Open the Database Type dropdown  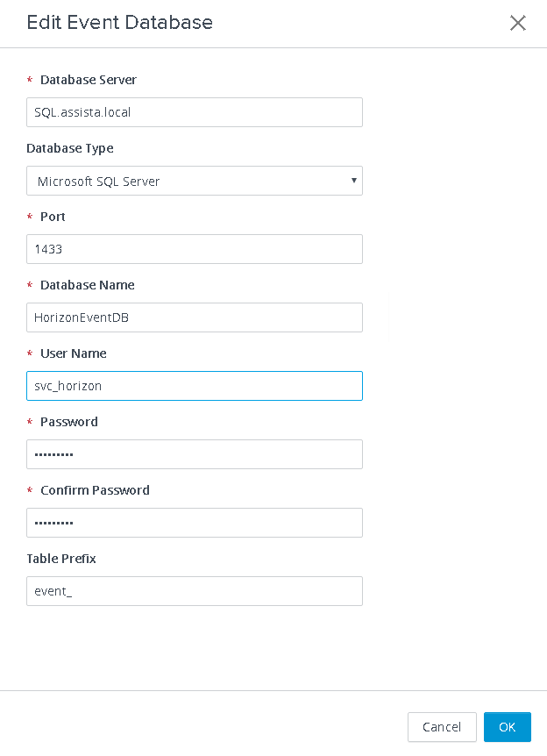coord(195,181)
